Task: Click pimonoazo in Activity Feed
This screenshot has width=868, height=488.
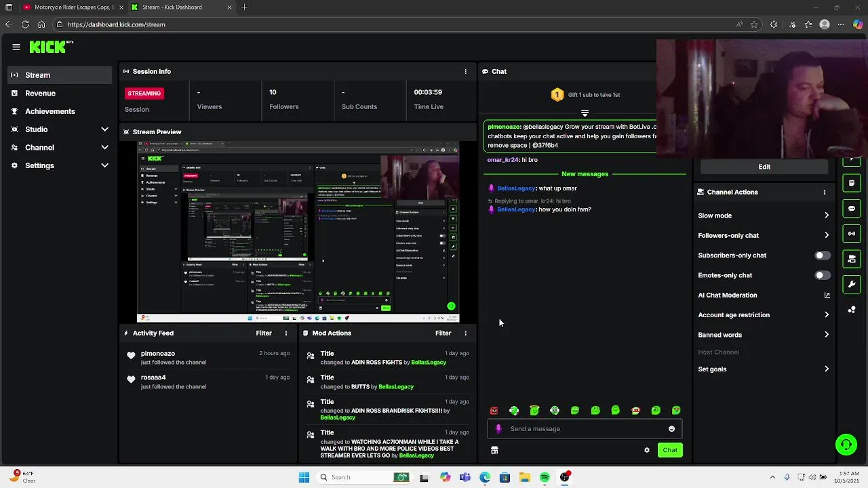Action: [x=158, y=354]
